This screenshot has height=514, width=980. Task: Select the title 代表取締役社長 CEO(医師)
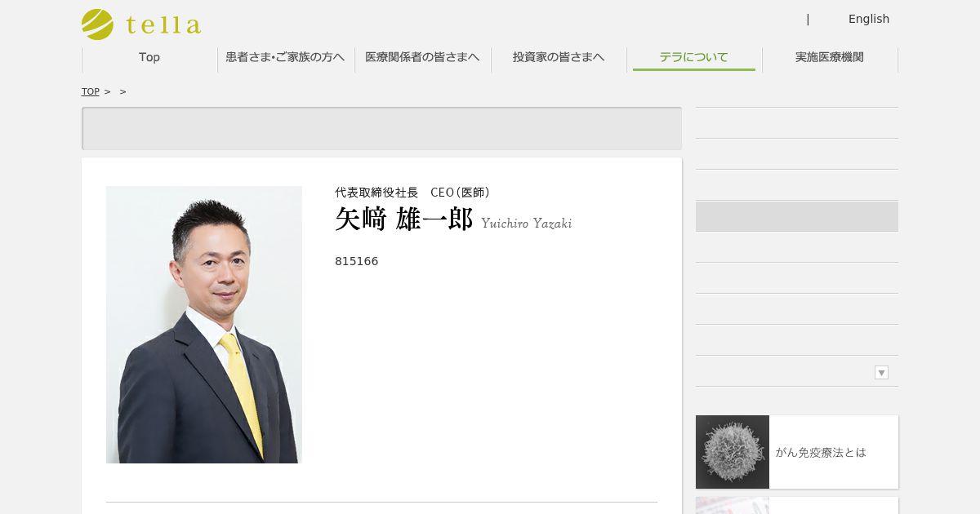click(412, 193)
